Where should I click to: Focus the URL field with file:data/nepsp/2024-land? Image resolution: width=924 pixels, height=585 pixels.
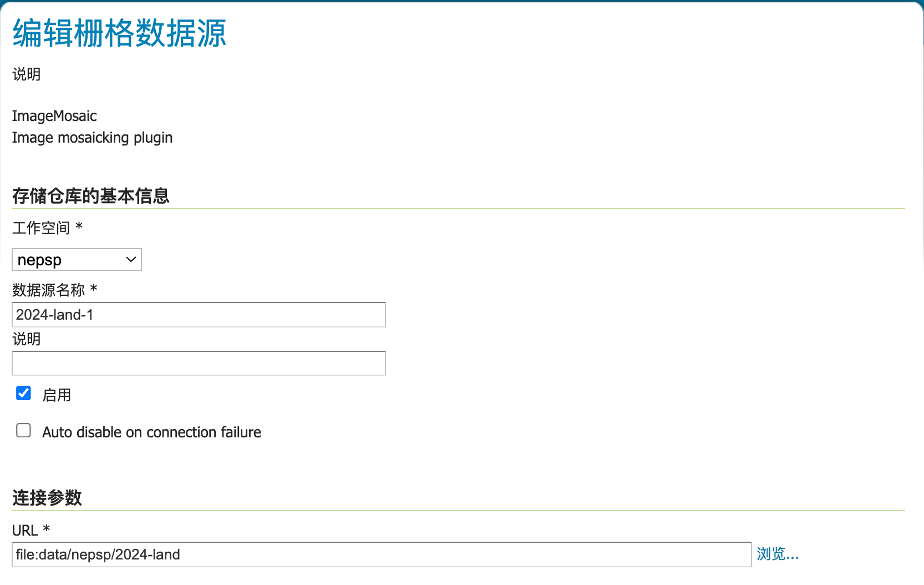pos(382,554)
